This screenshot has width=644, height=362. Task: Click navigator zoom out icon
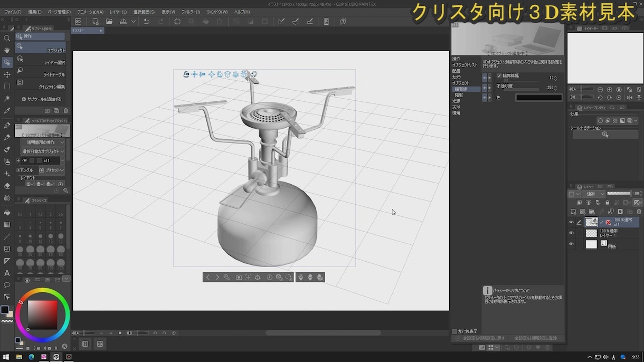click(600, 89)
